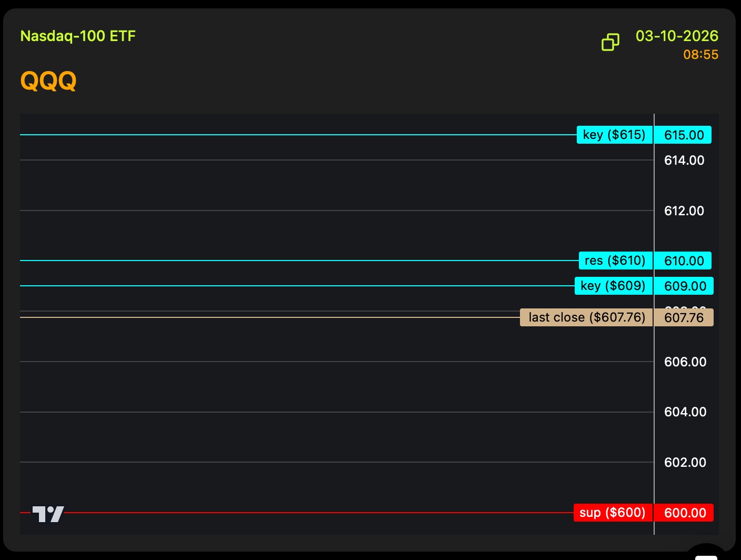This screenshot has height=560, width=741.
Task: Select the key ($615) level label
Action: point(614,135)
